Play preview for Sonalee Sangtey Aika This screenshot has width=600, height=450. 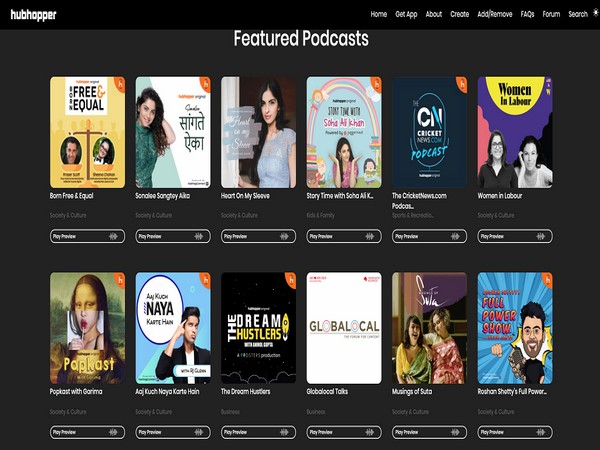(x=173, y=236)
